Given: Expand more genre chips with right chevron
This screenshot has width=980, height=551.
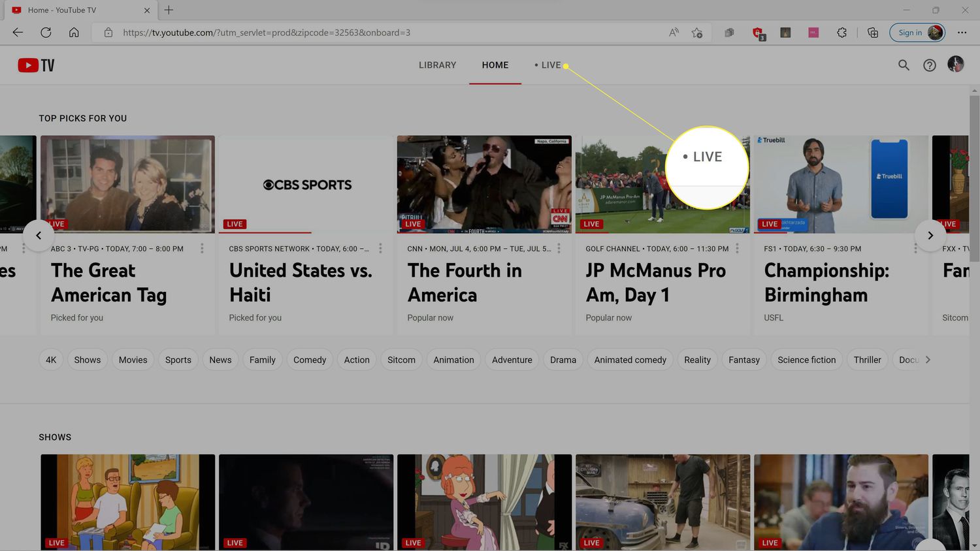Looking at the screenshot, I should coord(928,360).
